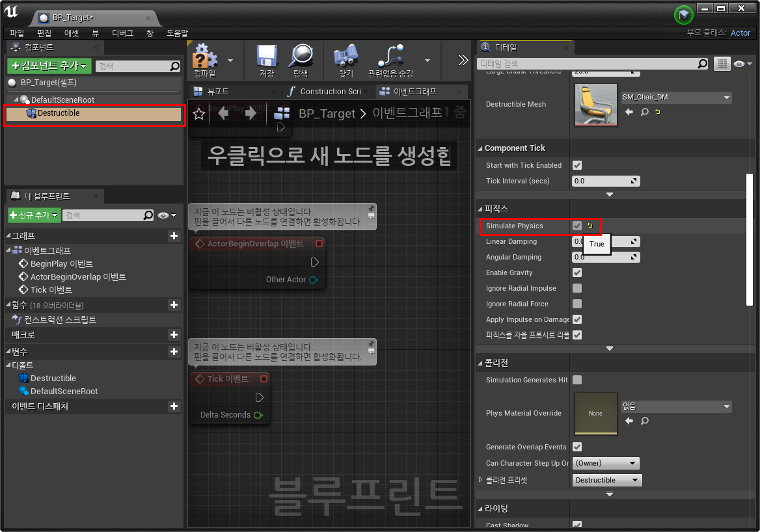Viewport: 760px width, 532px height.
Task: Use selected asset arrow for Phys Material Override
Action: pos(629,421)
